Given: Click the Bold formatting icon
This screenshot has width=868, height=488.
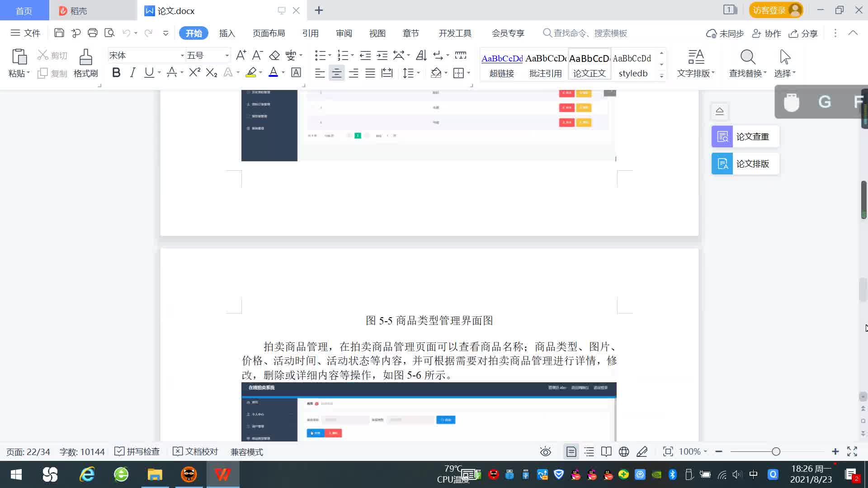Looking at the screenshot, I should 116,73.
